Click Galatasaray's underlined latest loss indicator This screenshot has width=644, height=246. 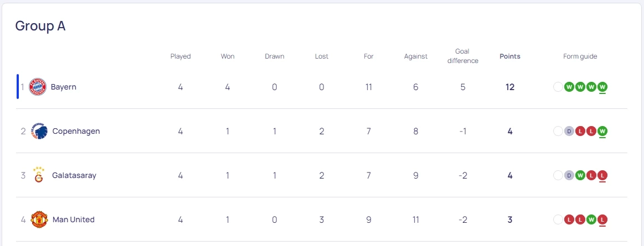[x=602, y=175]
